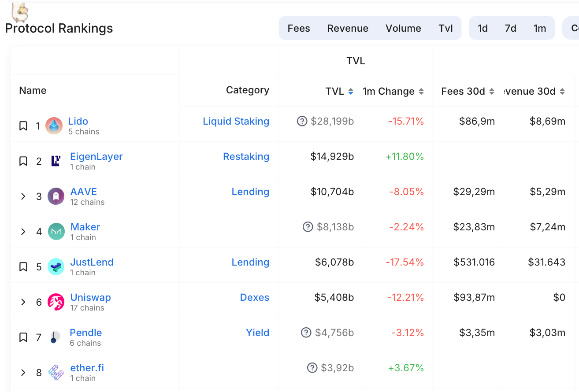This screenshot has width=579, height=392.
Task: Expand the AAVE row chevron
Action: [x=23, y=196]
